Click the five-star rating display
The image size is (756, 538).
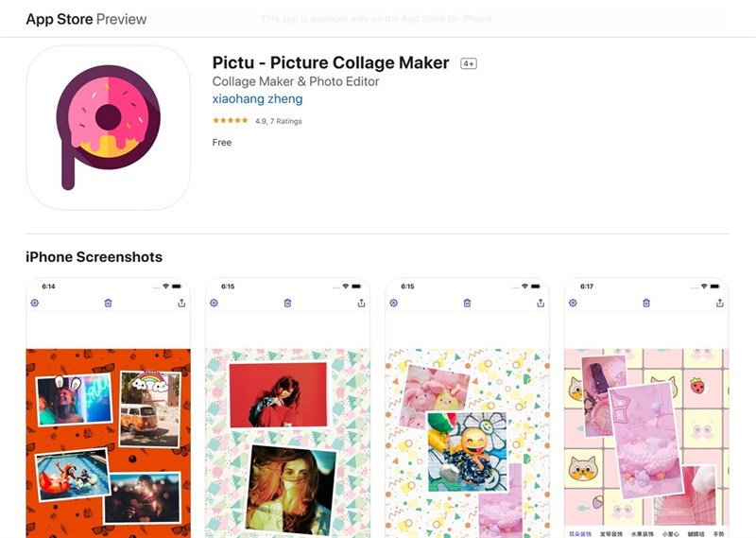(230, 121)
